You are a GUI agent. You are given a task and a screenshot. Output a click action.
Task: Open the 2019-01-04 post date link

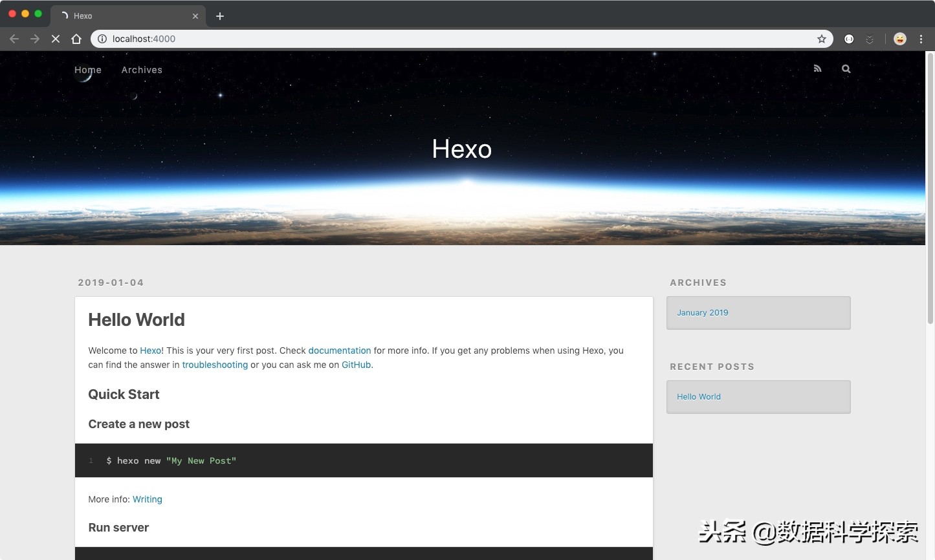pyautogui.click(x=111, y=283)
